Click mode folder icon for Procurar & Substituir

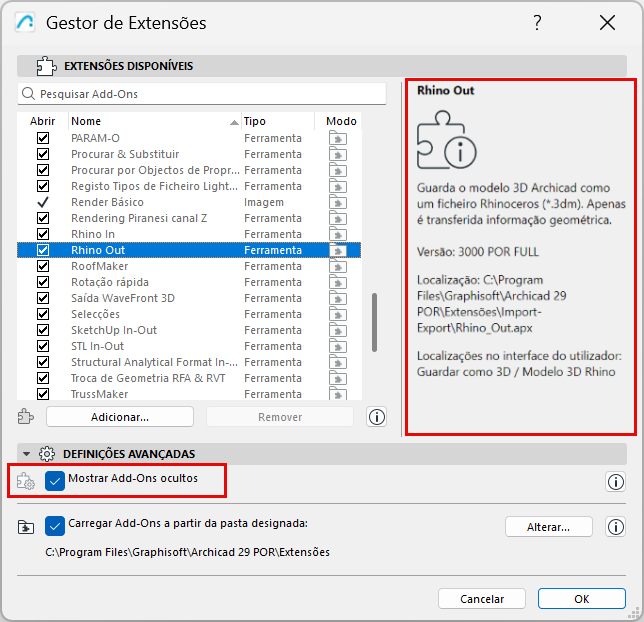tap(338, 154)
